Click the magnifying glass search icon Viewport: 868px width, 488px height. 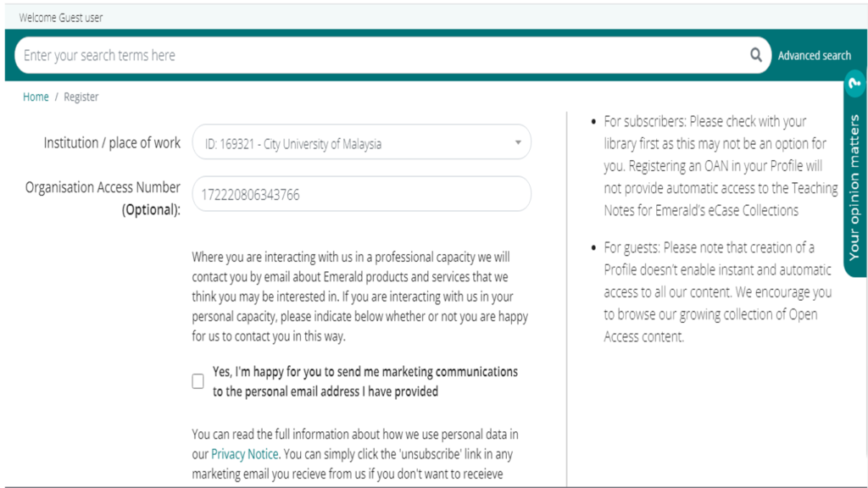pos(755,55)
